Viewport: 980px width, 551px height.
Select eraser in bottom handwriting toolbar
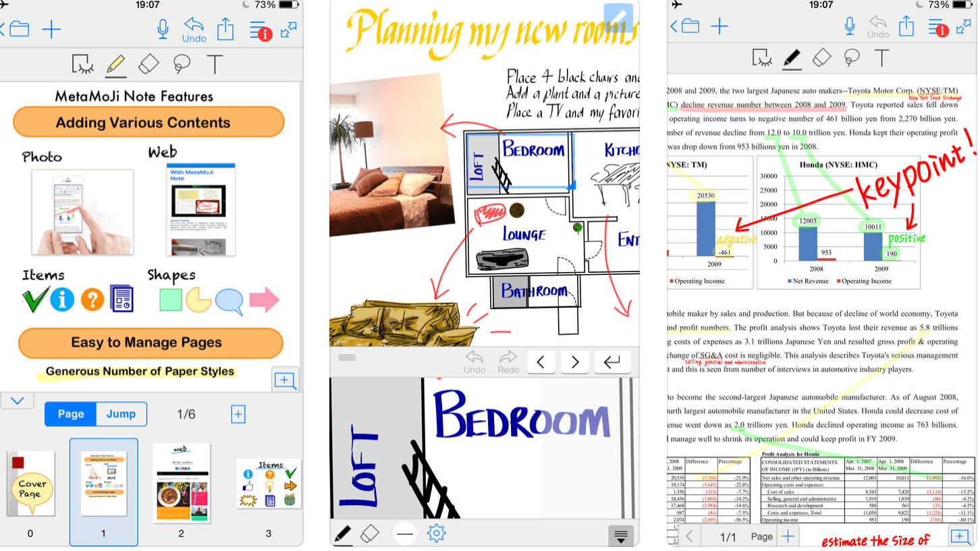pos(371,533)
